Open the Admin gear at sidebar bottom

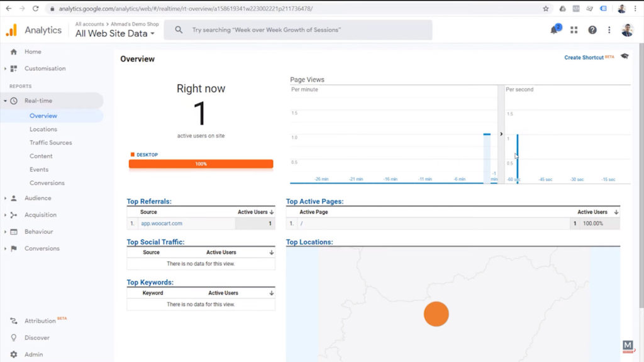point(12,354)
